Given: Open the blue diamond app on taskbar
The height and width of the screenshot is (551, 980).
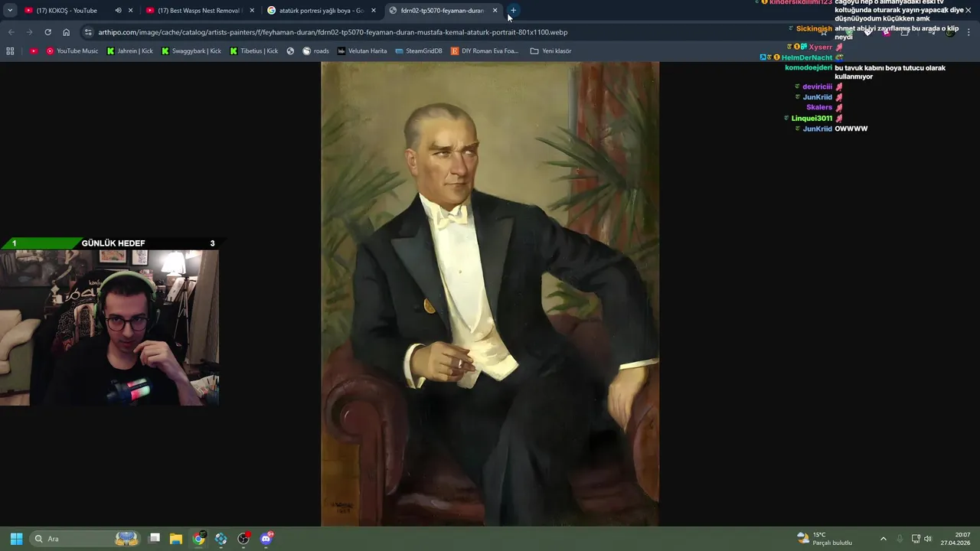Looking at the screenshot, I should tap(221, 539).
